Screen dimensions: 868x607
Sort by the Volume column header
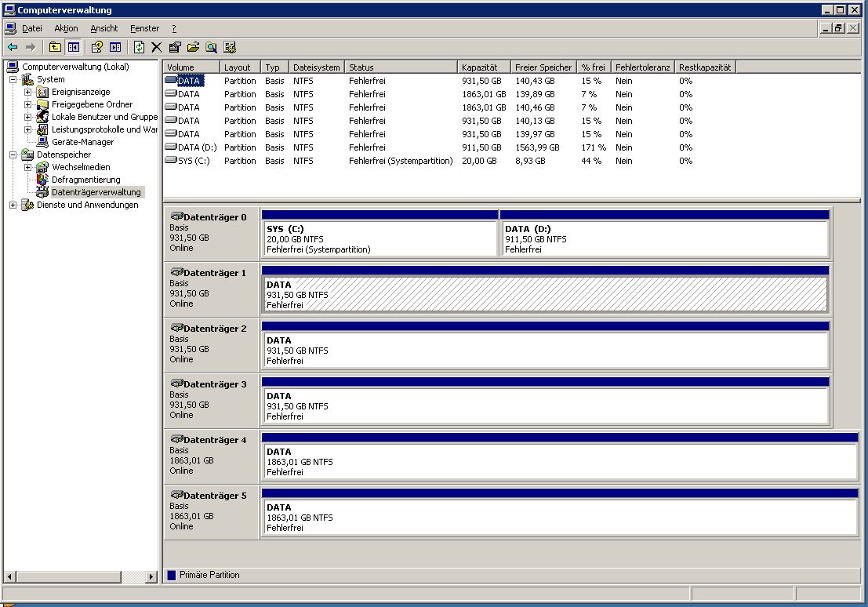click(x=191, y=67)
